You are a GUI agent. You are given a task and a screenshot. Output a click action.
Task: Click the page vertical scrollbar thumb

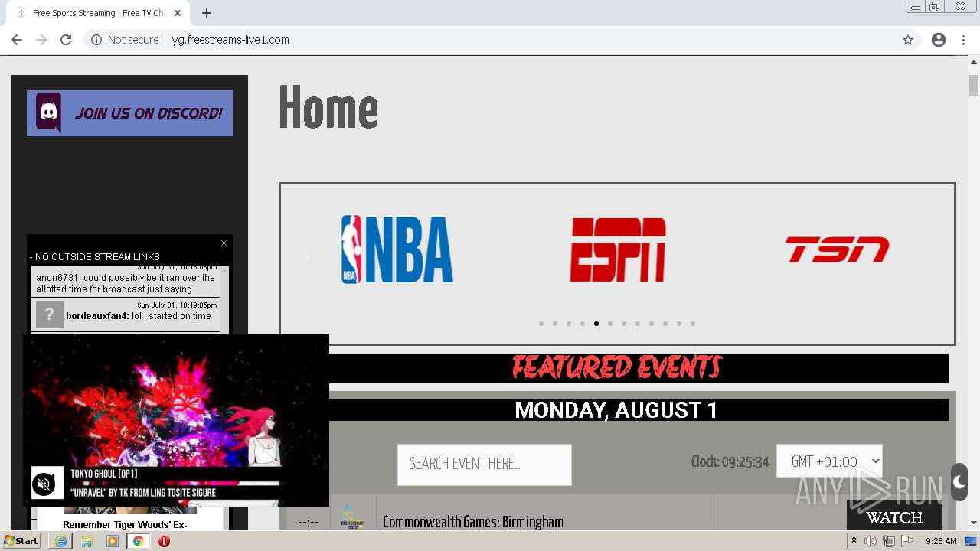(974, 85)
